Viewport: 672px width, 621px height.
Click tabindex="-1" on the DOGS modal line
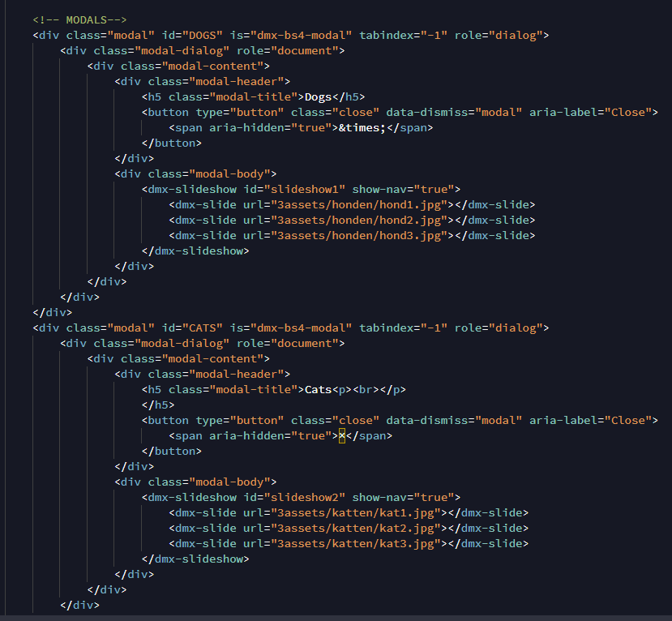[404, 35]
